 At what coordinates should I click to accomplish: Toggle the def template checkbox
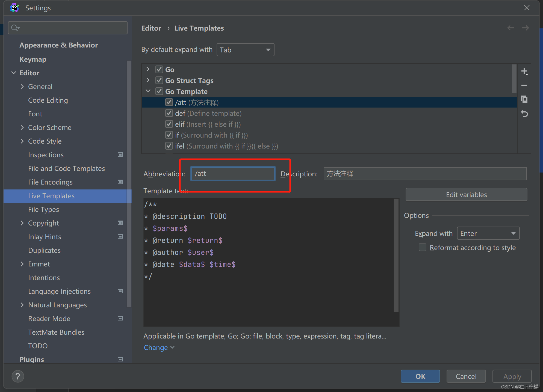point(169,113)
